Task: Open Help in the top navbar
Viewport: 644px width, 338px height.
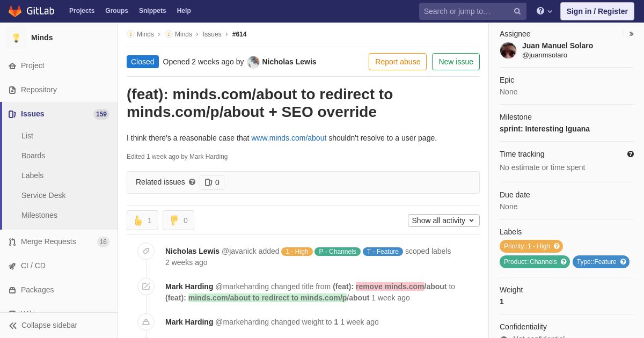Action: [x=184, y=11]
